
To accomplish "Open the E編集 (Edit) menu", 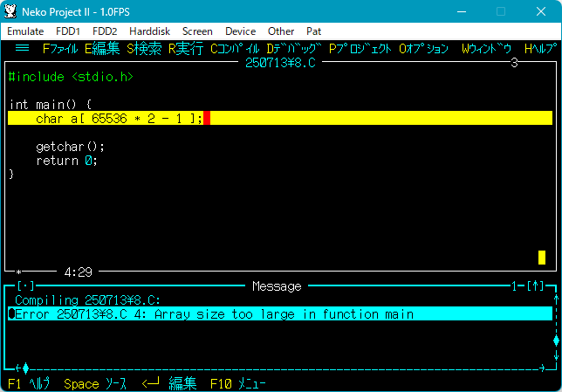I will (102, 48).
